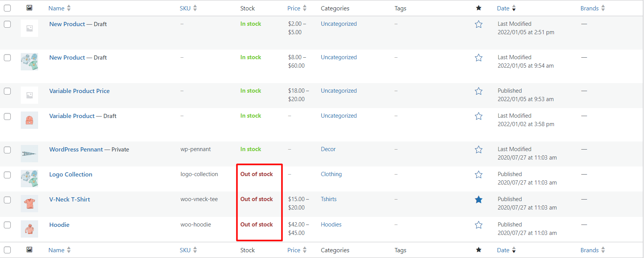
Task: Star the Logo Collection product
Action: pos(478,175)
